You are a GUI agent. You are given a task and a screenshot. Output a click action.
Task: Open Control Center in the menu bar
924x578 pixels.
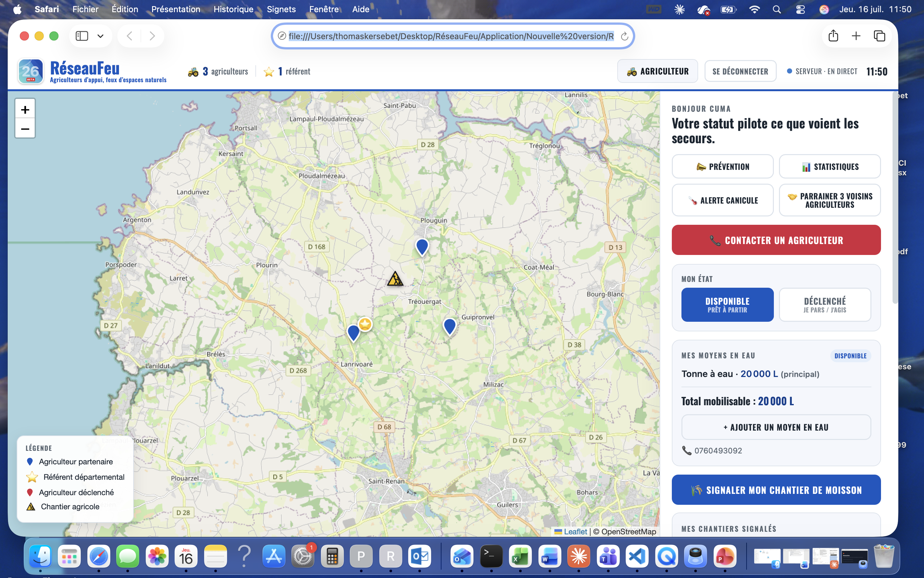pyautogui.click(x=800, y=9)
